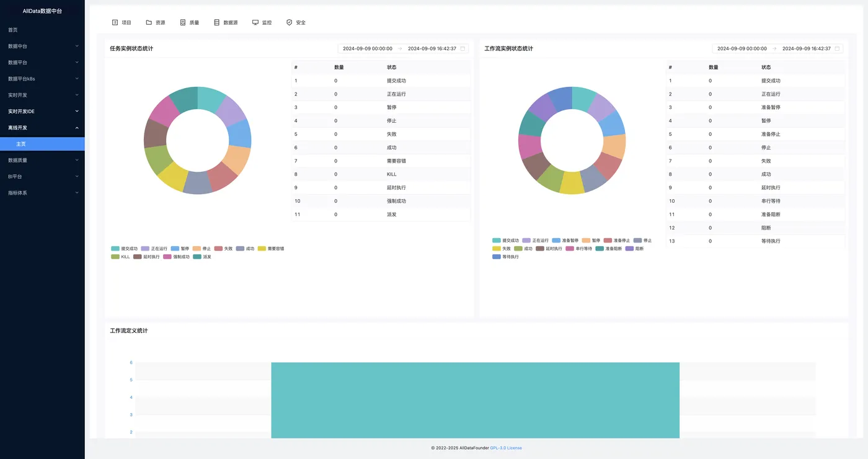Click calendar icon in workflow instance date range
Image resolution: width=868 pixels, height=459 pixels.
[837, 48]
